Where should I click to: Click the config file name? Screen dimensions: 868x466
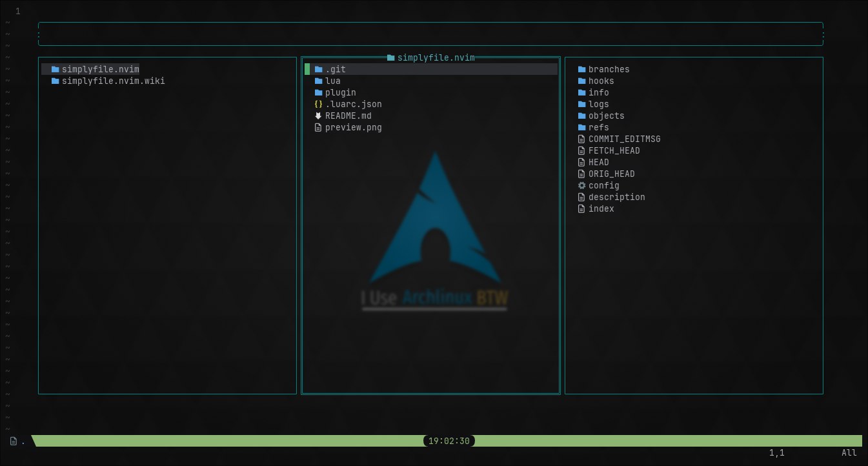(x=604, y=185)
